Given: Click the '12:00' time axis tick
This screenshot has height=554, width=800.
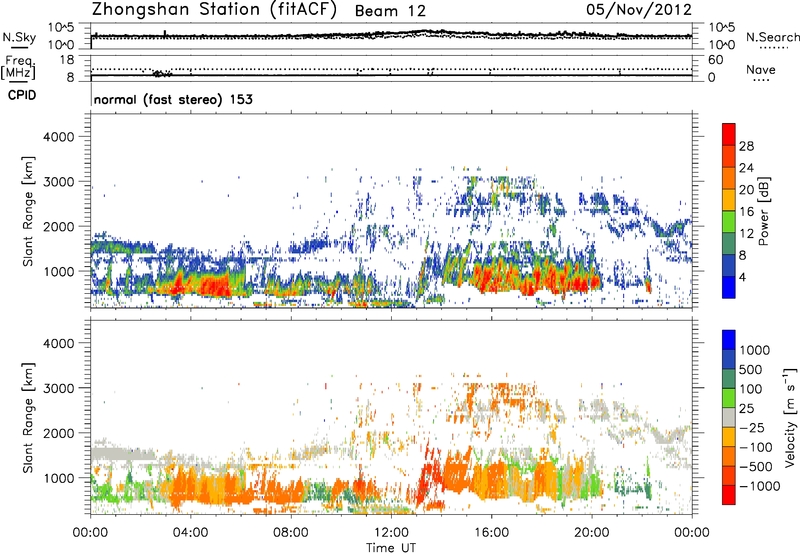Looking at the screenshot, I should point(391,533).
